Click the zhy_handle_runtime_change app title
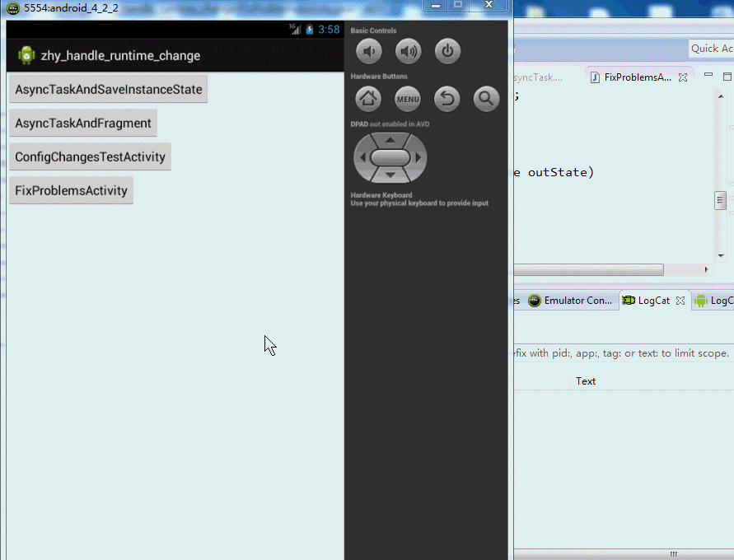 (x=120, y=56)
